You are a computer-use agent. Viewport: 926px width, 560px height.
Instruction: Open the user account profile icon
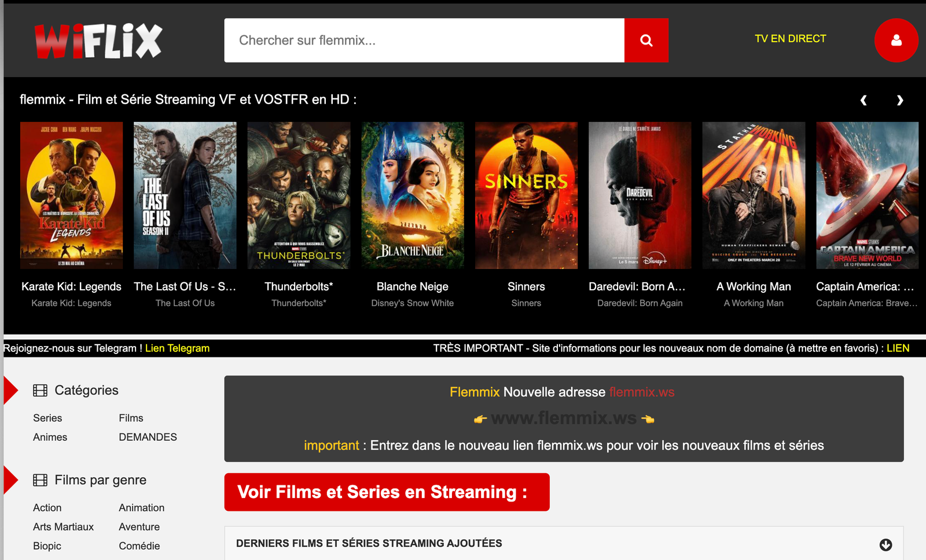pos(896,40)
